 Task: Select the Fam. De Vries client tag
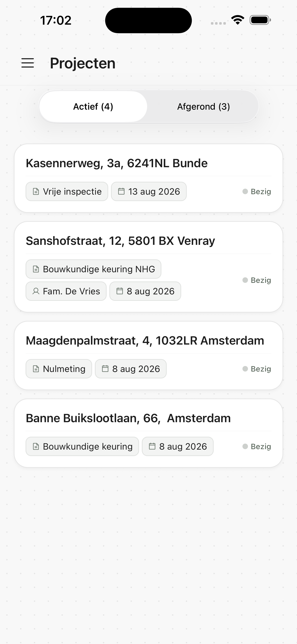click(66, 291)
